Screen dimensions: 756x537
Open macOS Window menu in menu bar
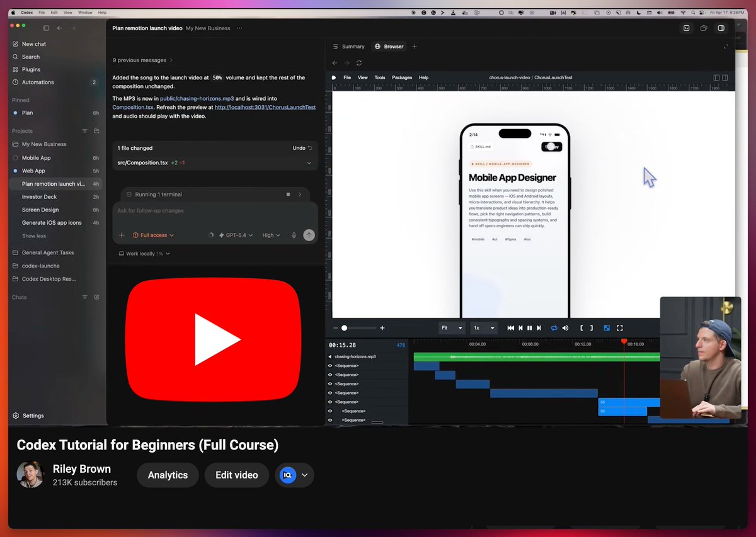pos(85,13)
